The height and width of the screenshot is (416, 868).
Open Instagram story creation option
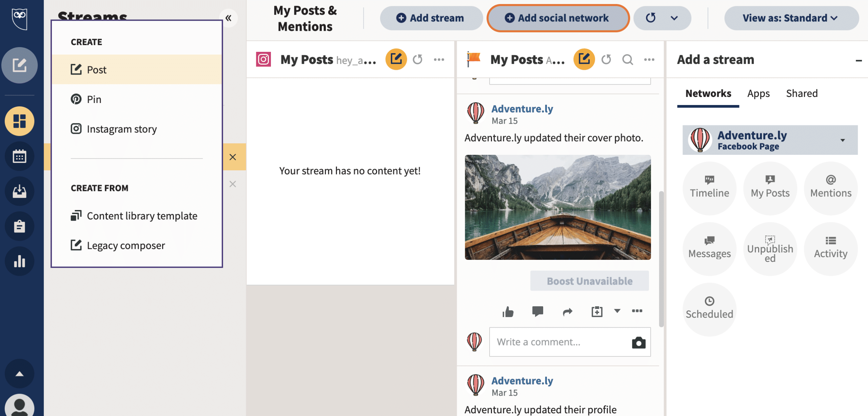point(122,129)
